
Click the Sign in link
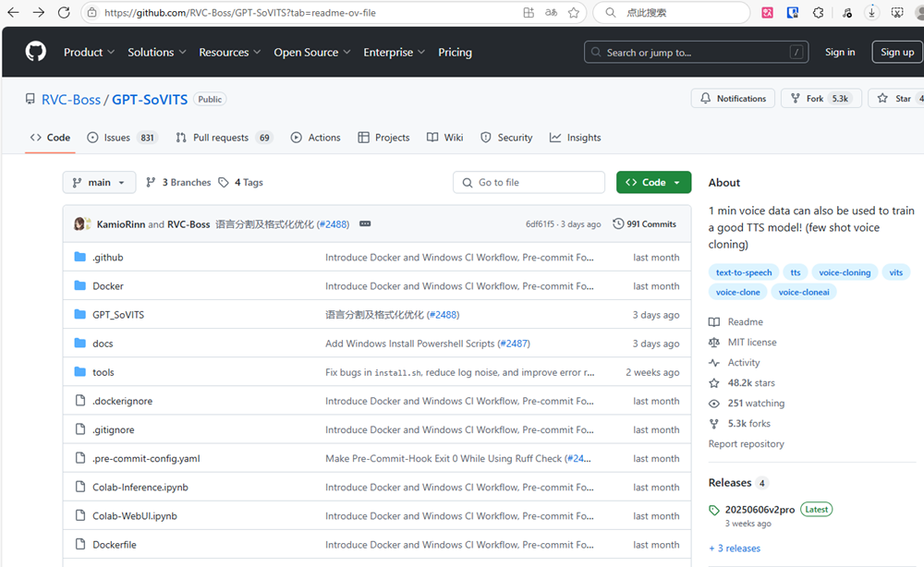click(x=840, y=52)
